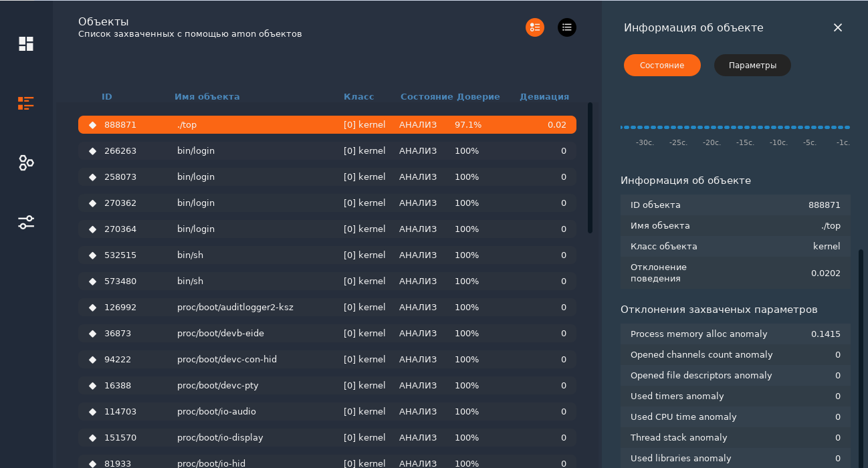Viewport: 868px width, 468px height.
Task: Switch to the Параметры tab
Action: (x=752, y=66)
